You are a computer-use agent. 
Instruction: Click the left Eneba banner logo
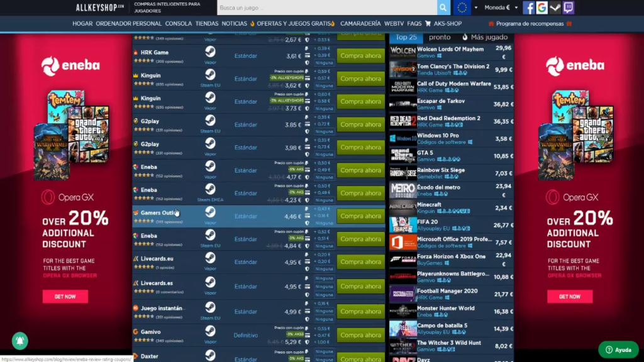[x=70, y=65]
